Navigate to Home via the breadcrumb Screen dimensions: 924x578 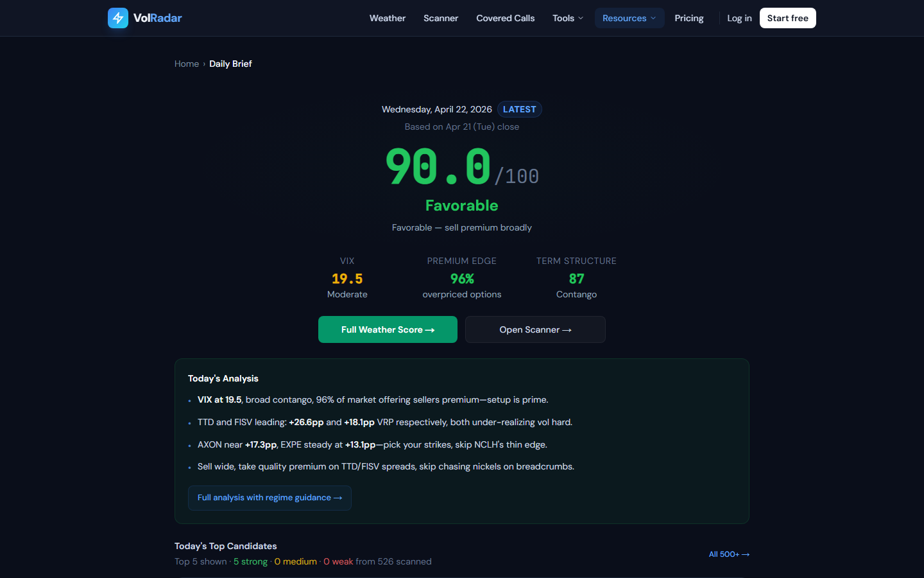click(x=187, y=64)
